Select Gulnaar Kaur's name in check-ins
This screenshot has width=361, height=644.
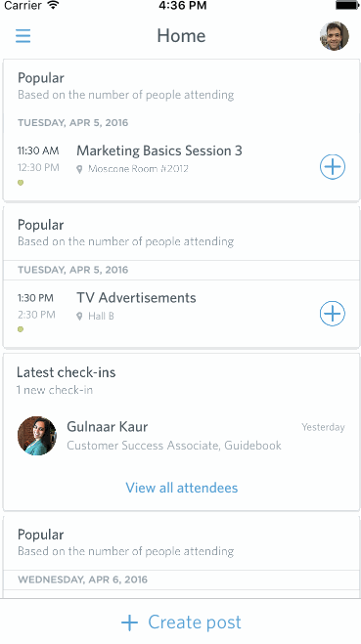pyautogui.click(x=108, y=427)
